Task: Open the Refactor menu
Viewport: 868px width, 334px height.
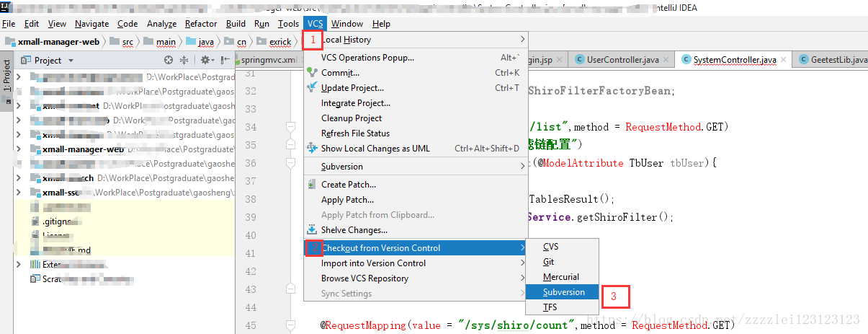Action: [x=201, y=24]
